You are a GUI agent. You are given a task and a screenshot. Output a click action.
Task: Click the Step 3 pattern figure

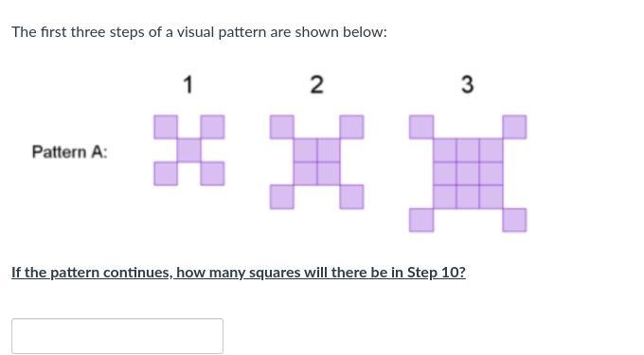coord(468,173)
